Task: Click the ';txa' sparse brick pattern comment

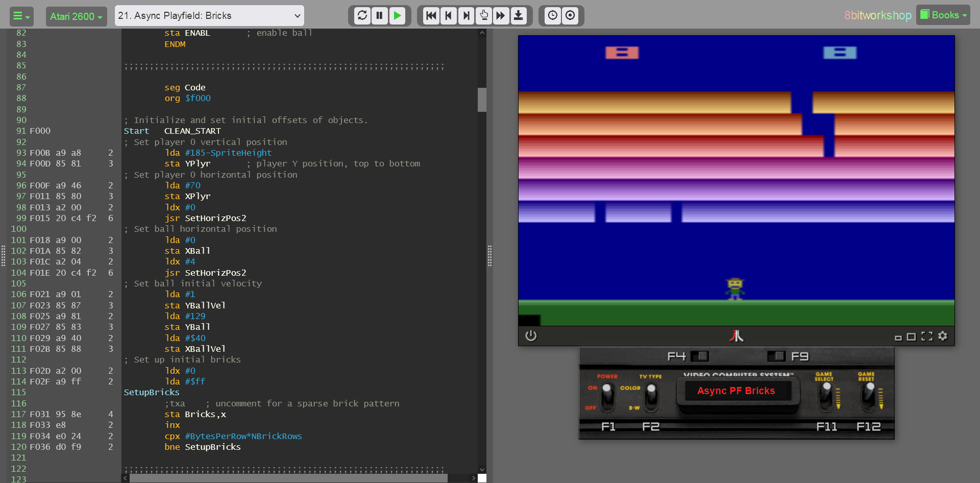Action: point(282,403)
